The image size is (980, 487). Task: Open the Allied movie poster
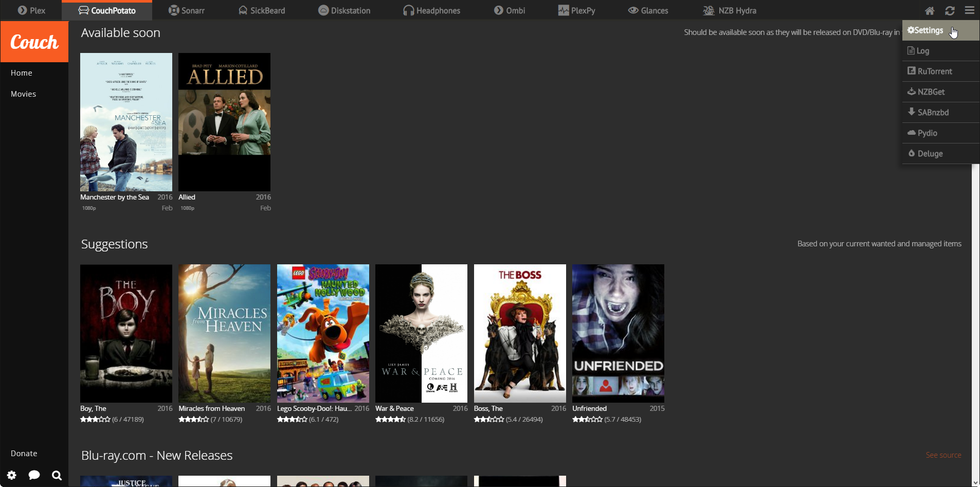click(x=224, y=122)
